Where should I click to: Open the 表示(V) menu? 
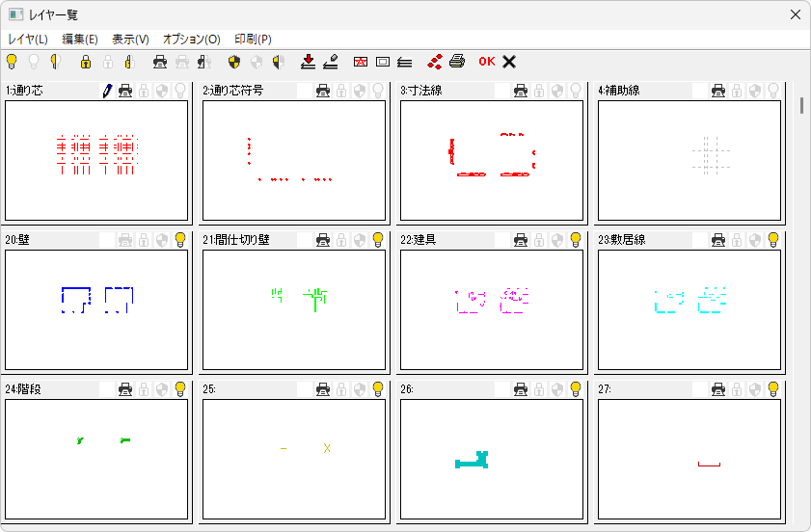click(x=130, y=40)
